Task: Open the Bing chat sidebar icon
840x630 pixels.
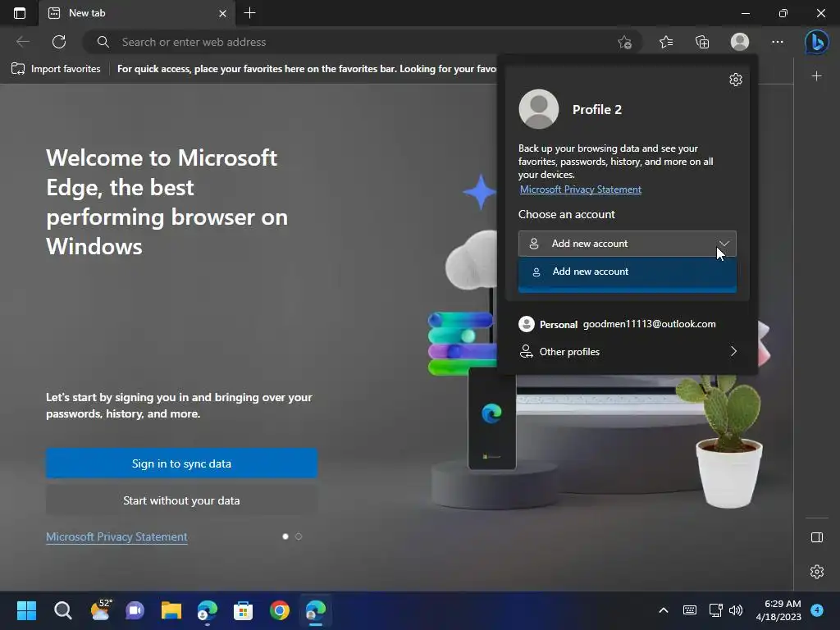Action: (816, 42)
